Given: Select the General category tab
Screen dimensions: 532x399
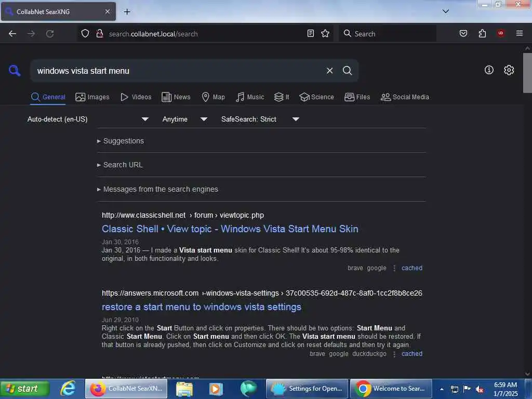Looking at the screenshot, I should coord(48,97).
